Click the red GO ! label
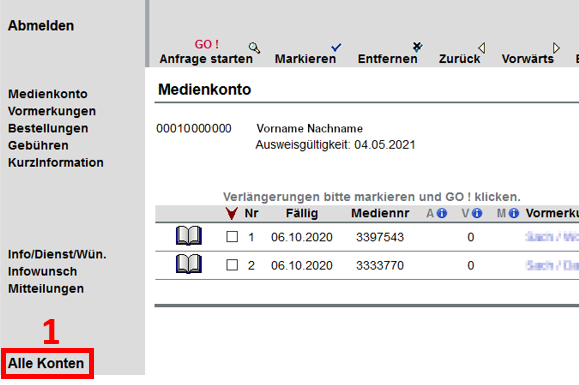The height and width of the screenshot is (385, 579). tap(207, 44)
